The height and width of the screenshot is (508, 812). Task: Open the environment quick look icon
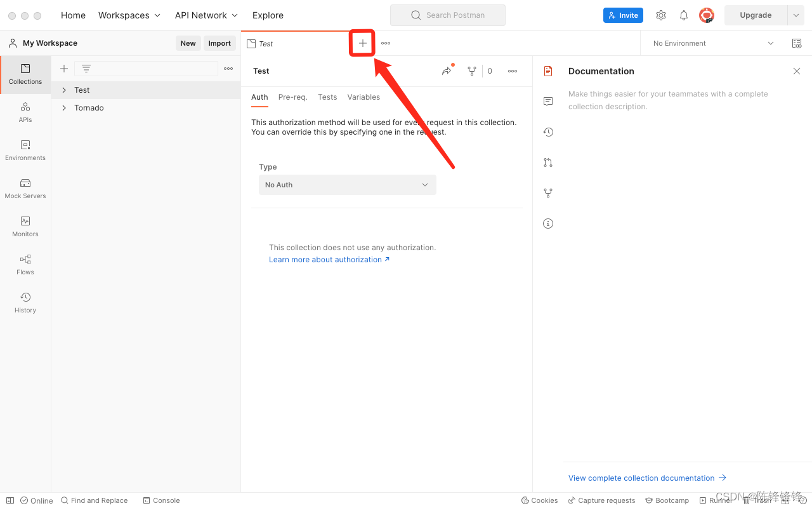click(x=797, y=43)
